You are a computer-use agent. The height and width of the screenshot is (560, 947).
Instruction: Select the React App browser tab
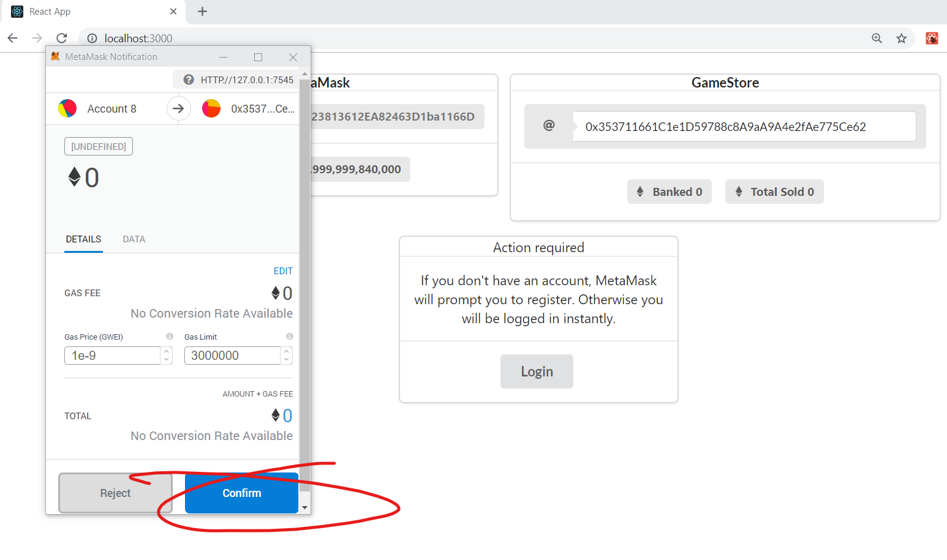pyautogui.click(x=94, y=12)
